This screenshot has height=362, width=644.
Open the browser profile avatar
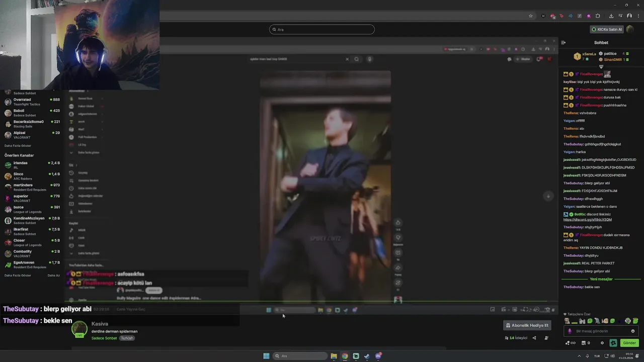point(629,16)
